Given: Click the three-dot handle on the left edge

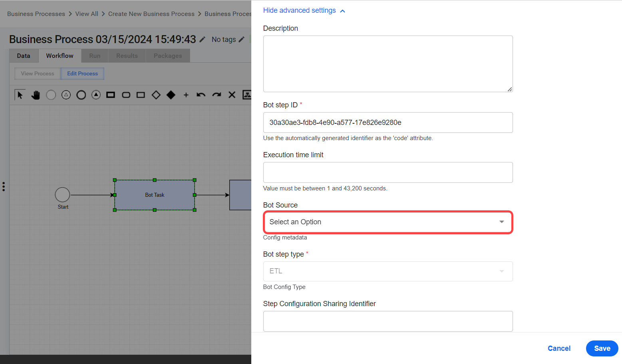Looking at the screenshot, I should pos(4,186).
